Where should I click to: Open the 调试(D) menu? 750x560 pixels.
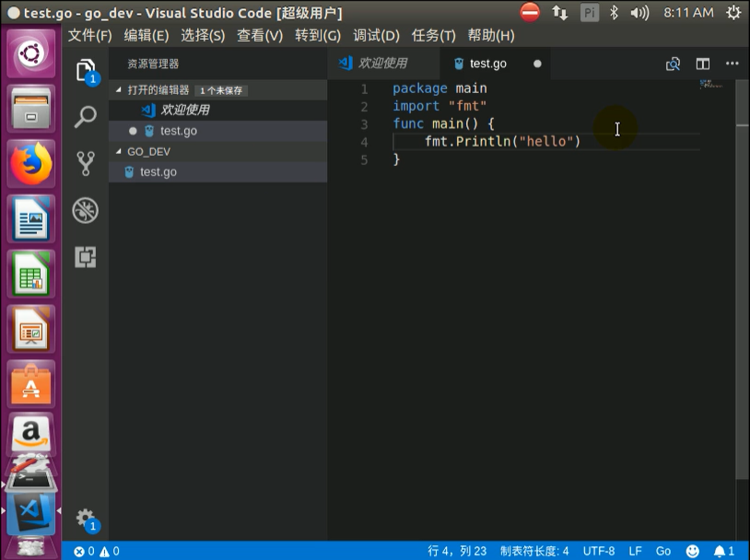376,35
